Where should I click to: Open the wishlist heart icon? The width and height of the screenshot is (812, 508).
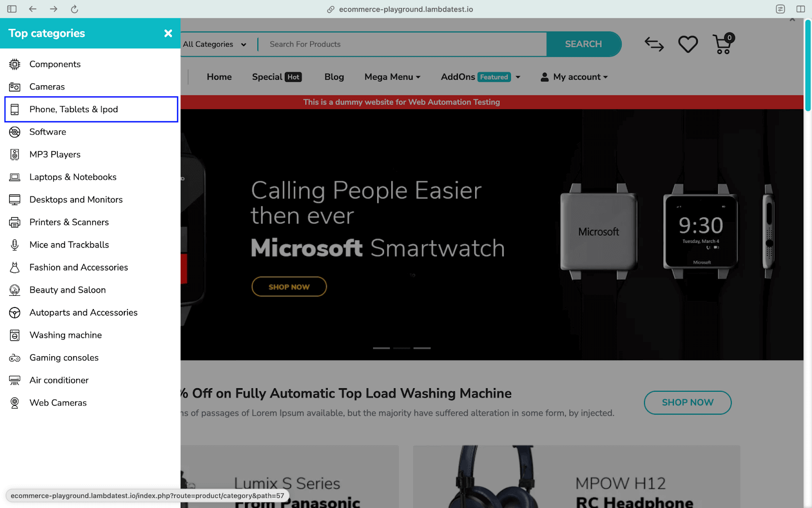[688, 44]
